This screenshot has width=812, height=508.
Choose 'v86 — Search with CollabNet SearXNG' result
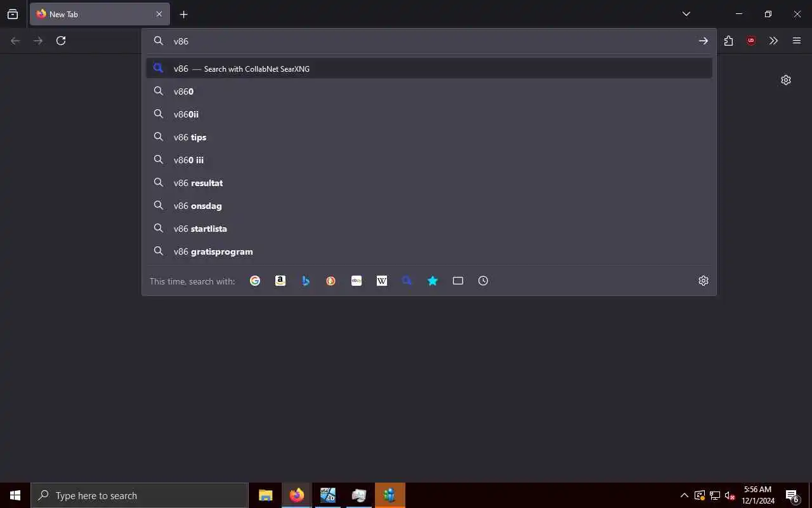(x=429, y=69)
